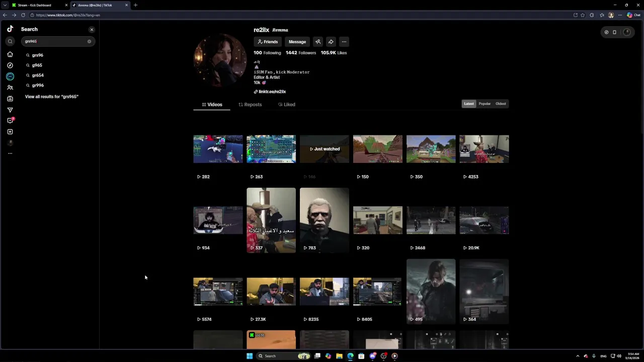Click the add-friend icon beside Message
This screenshot has height=362, width=644.
[317, 42]
